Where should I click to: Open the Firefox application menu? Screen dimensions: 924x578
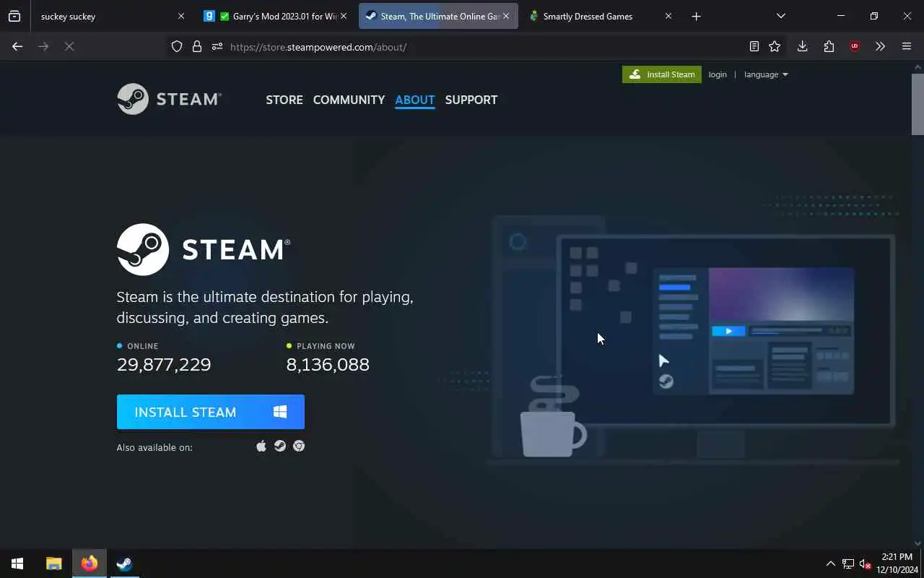[x=907, y=46]
